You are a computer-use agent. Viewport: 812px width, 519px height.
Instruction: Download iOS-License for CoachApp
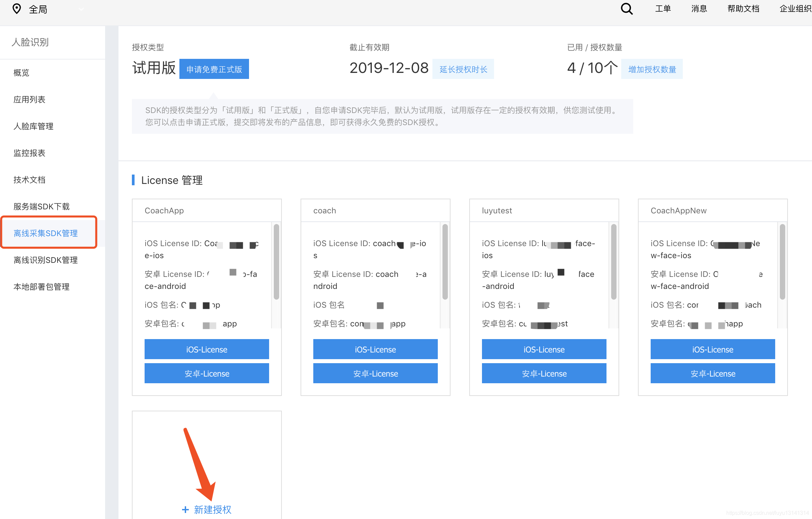pos(207,349)
